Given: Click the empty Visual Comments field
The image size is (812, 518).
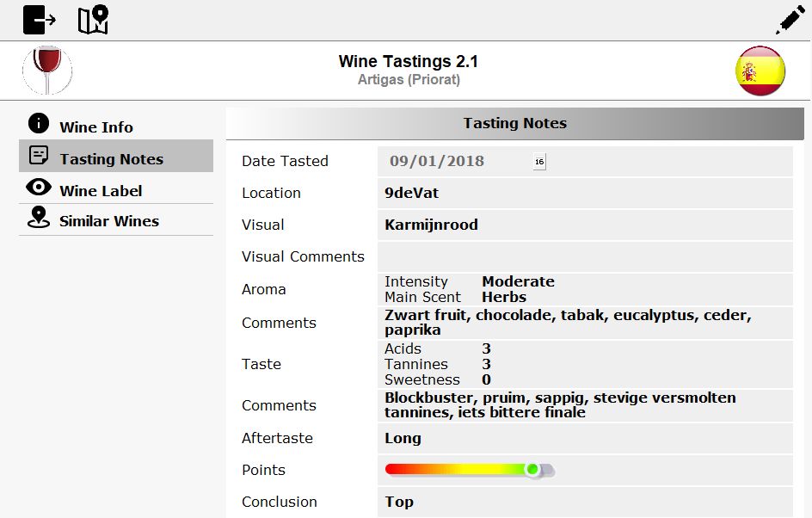Looking at the screenshot, I should tap(585, 257).
